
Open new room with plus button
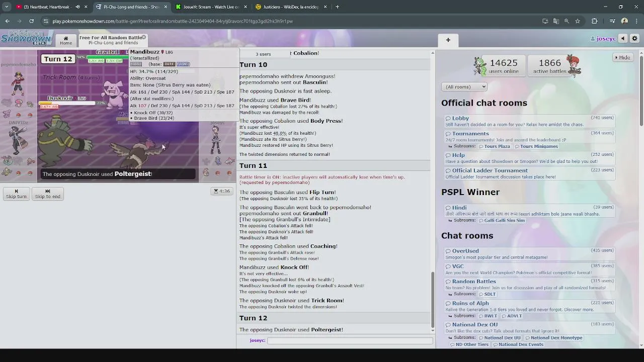[448, 40]
